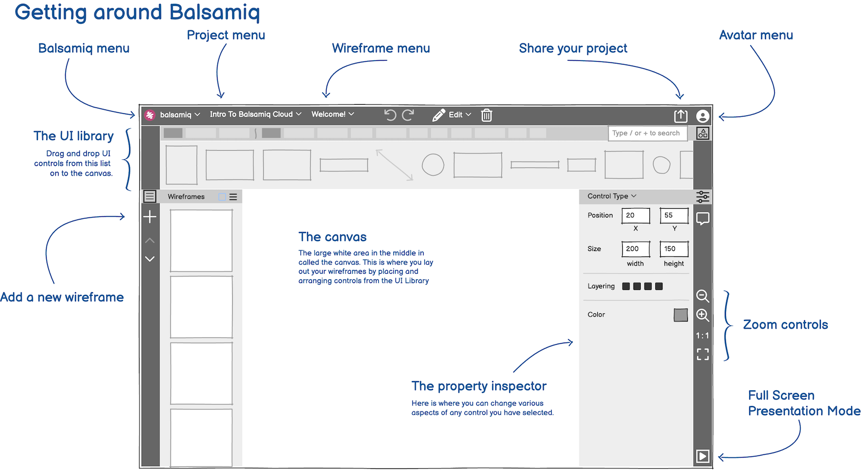Open the Intro To Balsamiq Cloud menu
The image size is (868, 470).
255,114
